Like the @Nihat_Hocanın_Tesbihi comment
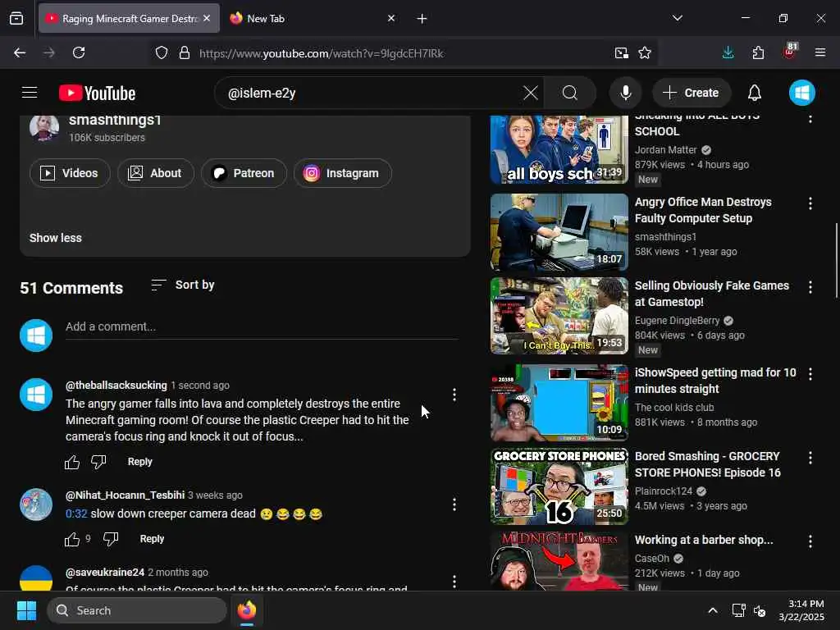 click(x=72, y=539)
